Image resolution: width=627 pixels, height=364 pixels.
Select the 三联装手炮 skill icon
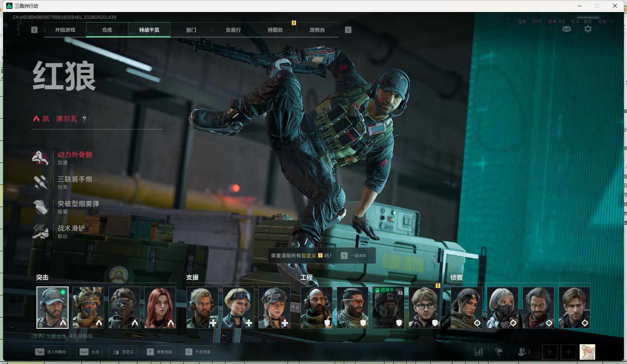coord(40,182)
